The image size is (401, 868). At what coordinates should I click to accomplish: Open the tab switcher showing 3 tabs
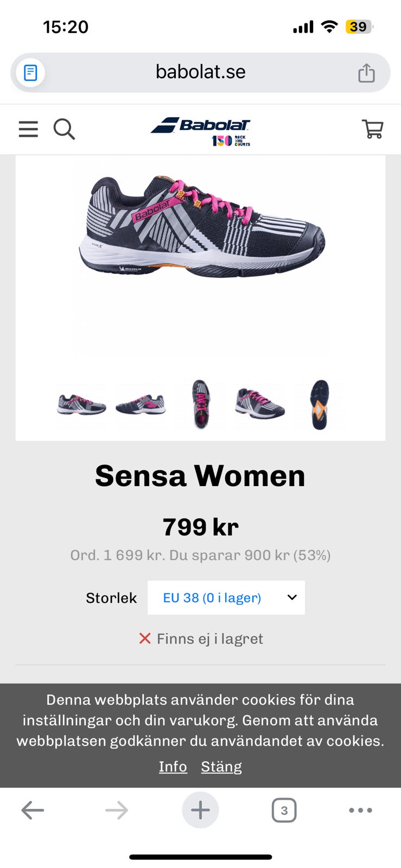pyautogui.click(x=284, y=810)
